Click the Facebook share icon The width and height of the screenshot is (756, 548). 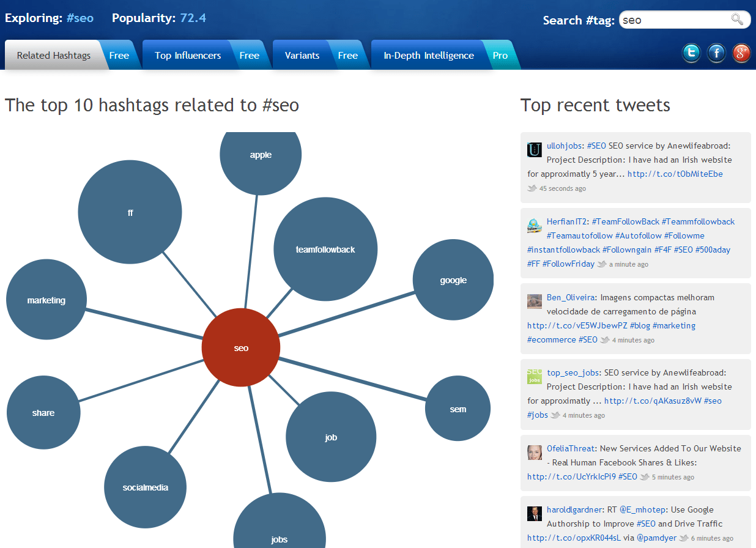716,53
